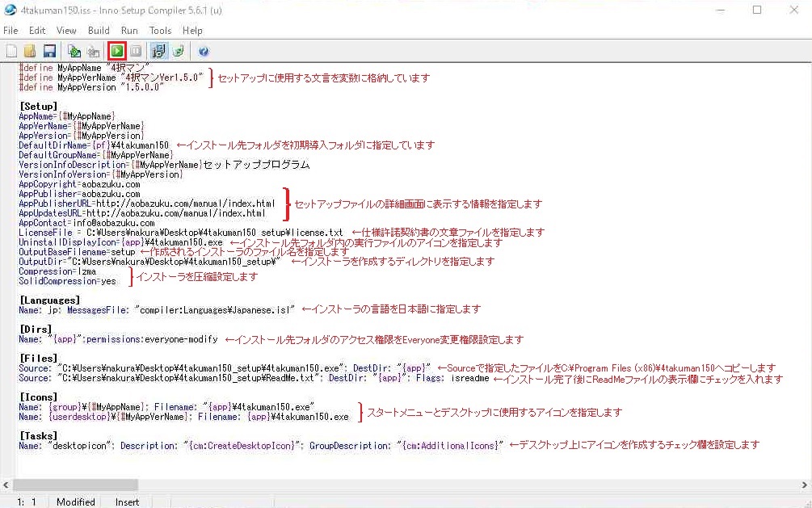
Task: Click the Stop Compile toolbar icon
Action: 94,51
